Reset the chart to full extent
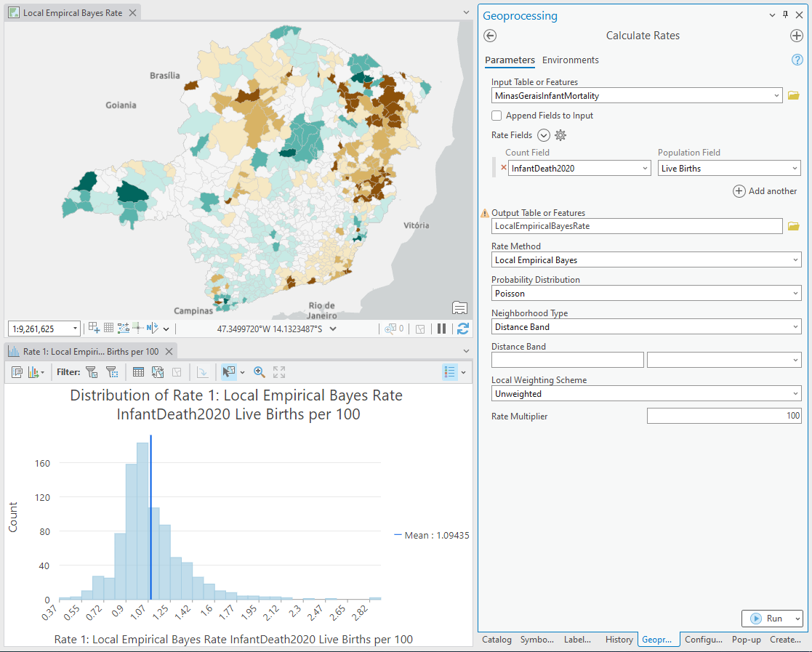 pos(278,371)
